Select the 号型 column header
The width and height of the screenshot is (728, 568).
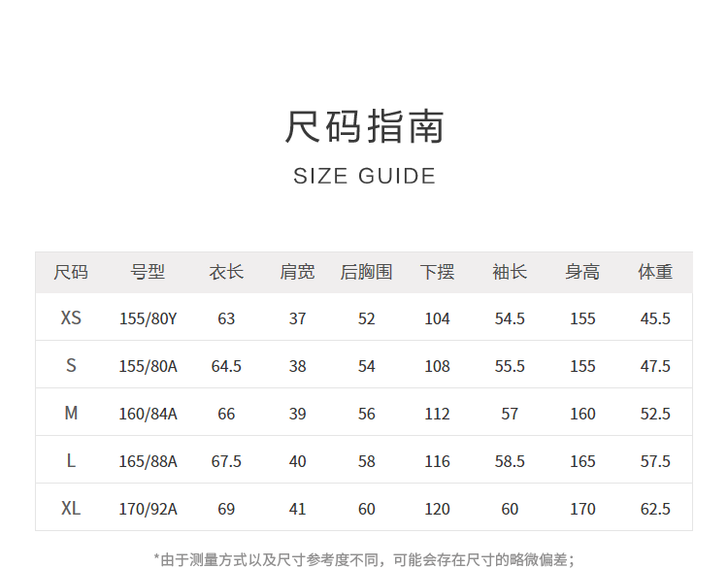coord(148,273)
